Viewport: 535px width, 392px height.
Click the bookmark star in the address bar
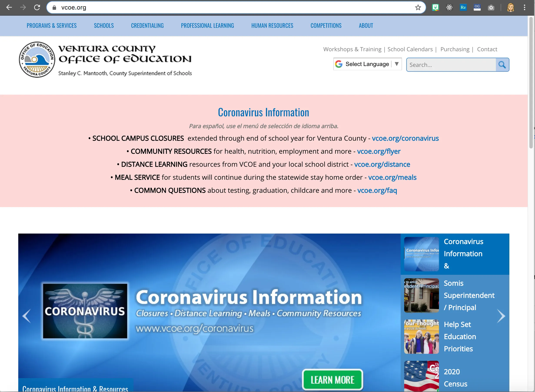point(418,7)
